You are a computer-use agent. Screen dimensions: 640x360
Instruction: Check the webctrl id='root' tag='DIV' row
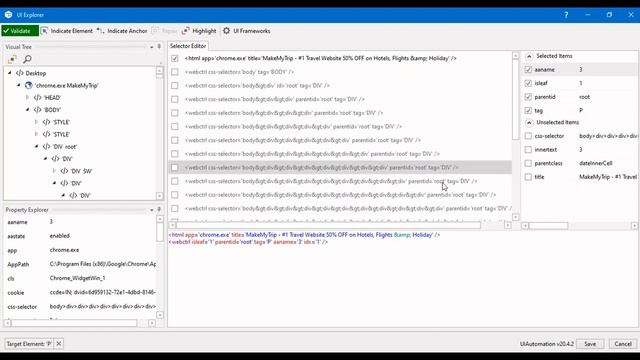pos(175,86)
